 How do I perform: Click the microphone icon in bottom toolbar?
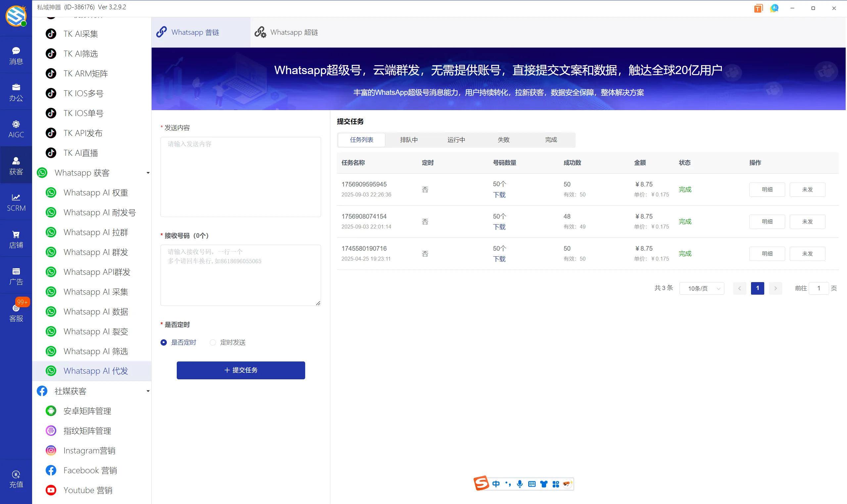(x=519, y=484)
